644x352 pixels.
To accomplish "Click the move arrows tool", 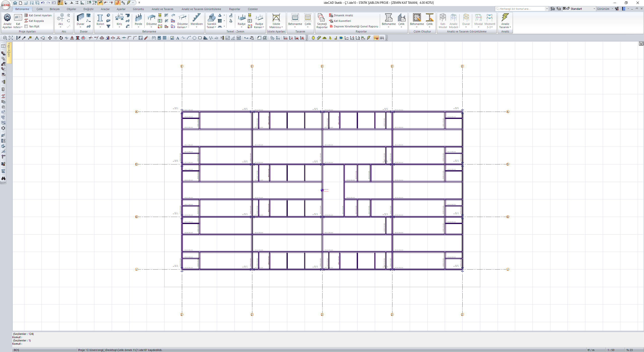I will [50, 38].
